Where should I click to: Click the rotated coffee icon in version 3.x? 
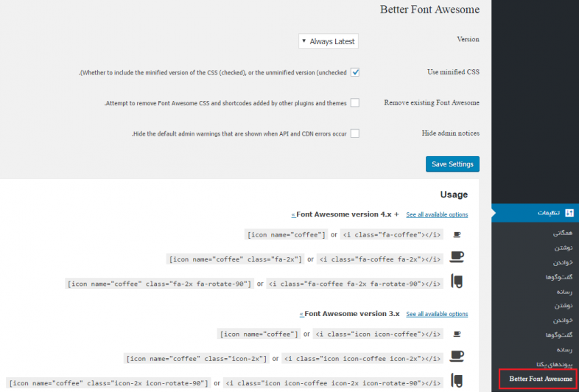pos(457,382)
